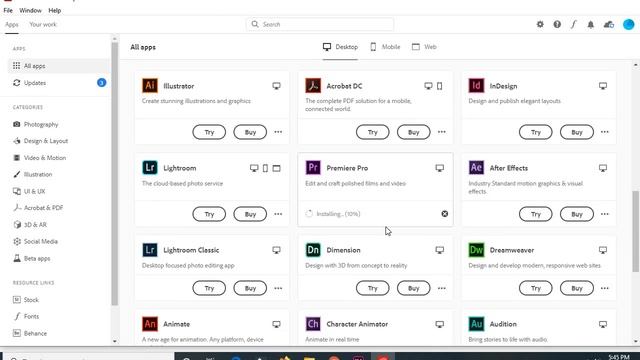Click Buy for Illustrator
This screenshot has height=360, width=640.
pos(250,132)
